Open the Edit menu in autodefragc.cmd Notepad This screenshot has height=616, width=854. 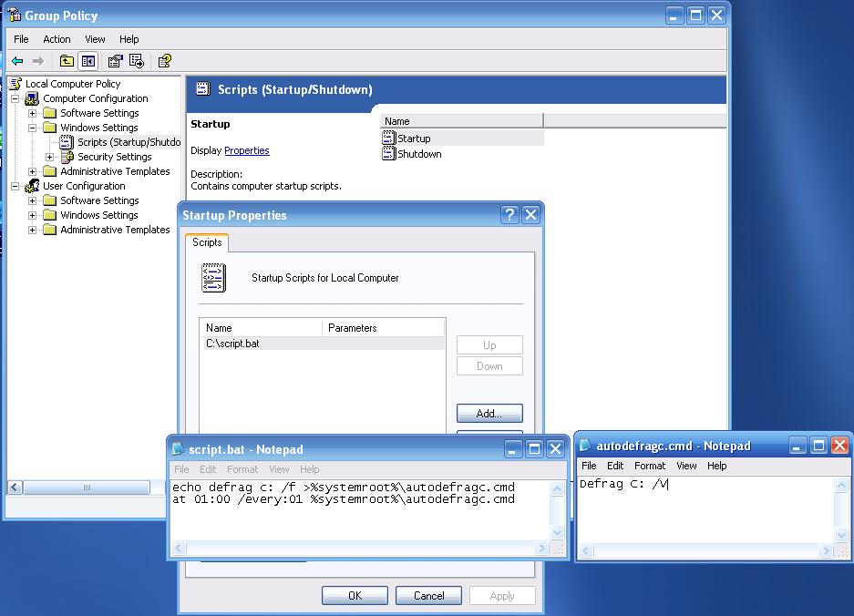615,466
